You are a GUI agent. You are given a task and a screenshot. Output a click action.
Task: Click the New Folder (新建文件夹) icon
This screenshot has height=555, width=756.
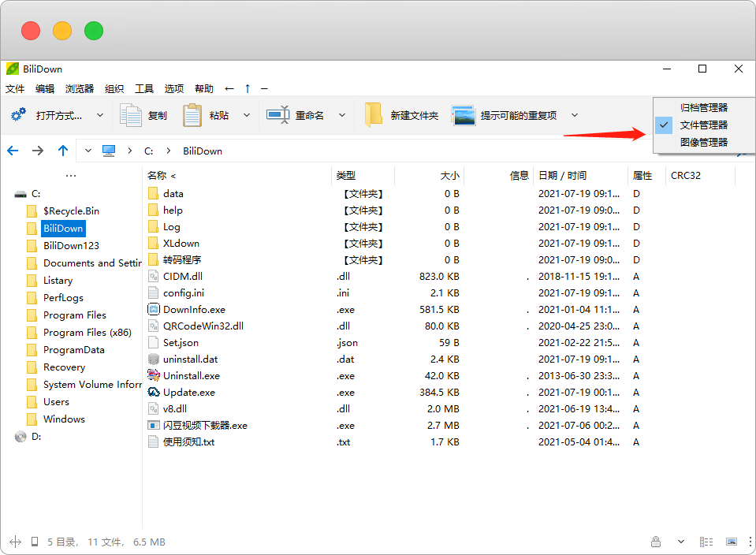373,115
